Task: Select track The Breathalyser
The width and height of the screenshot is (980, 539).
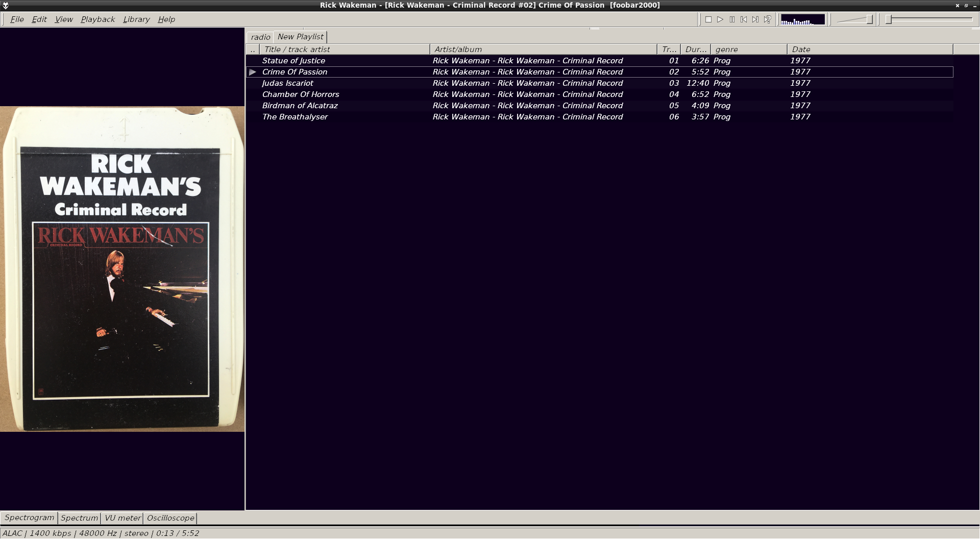Action: tap(599, 117)
